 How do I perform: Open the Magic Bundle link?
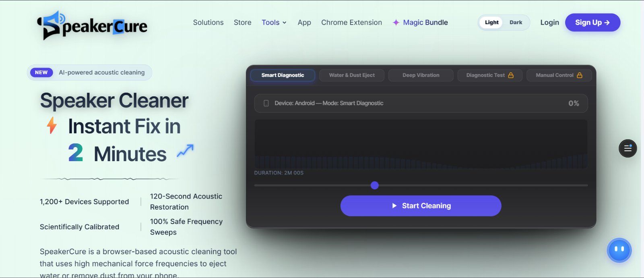pos(420,23)
